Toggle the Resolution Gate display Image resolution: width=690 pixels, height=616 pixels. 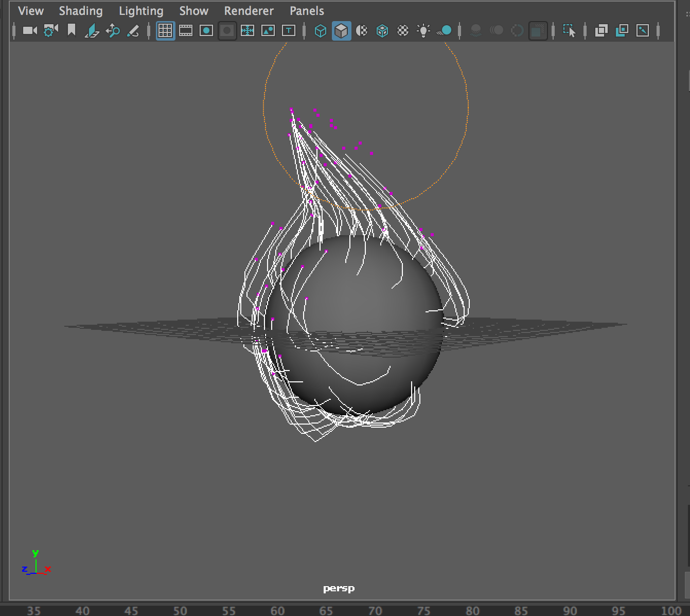[206, 31]
